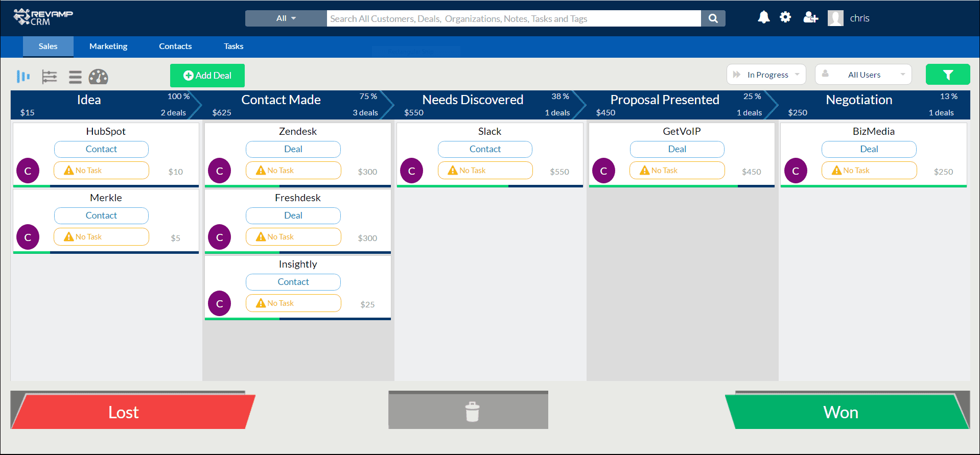The width and height of the screenshot is (980, 455).
Task: Open the Contacts tab
Action: pos(175,46)
